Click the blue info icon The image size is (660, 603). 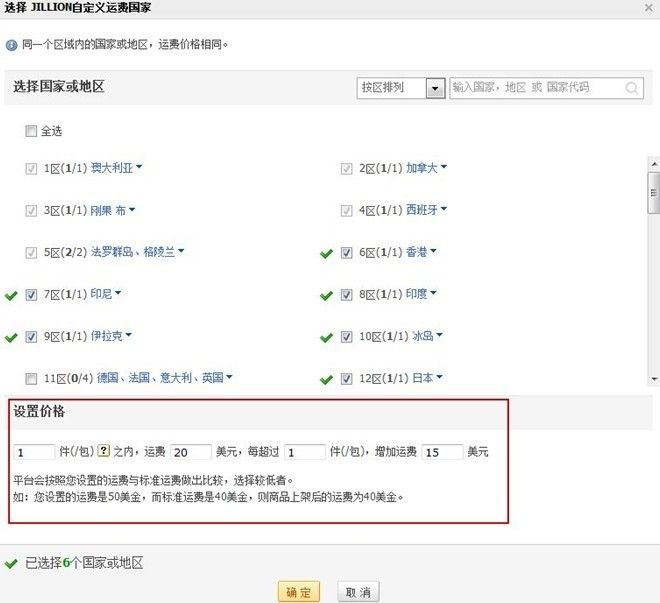tap(11, 45)
